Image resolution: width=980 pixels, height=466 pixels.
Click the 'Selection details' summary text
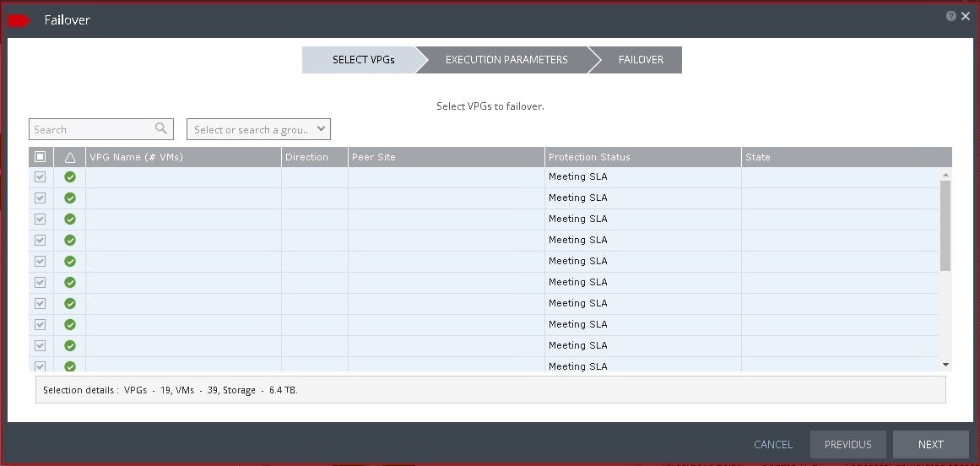(x=170, y=390)
